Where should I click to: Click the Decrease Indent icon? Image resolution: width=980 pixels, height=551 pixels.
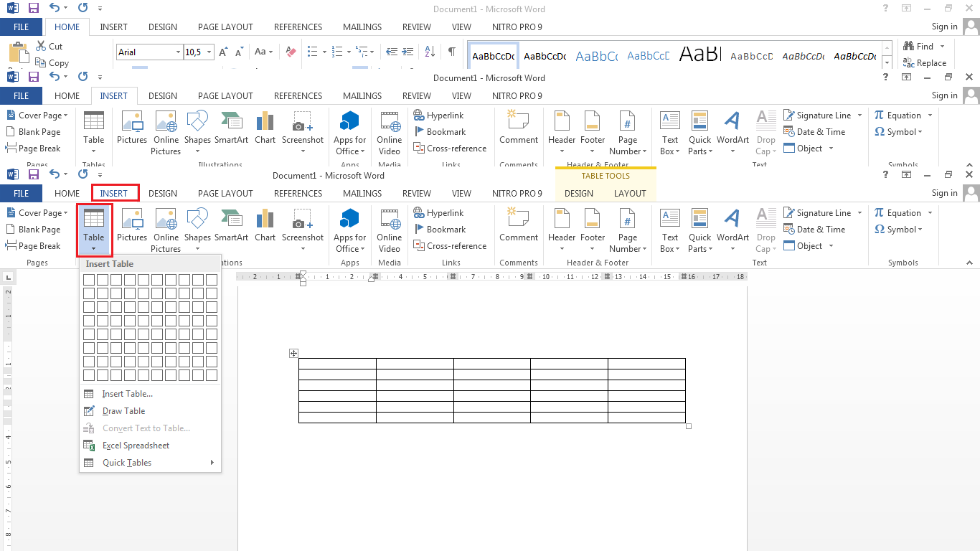(392, 52)
